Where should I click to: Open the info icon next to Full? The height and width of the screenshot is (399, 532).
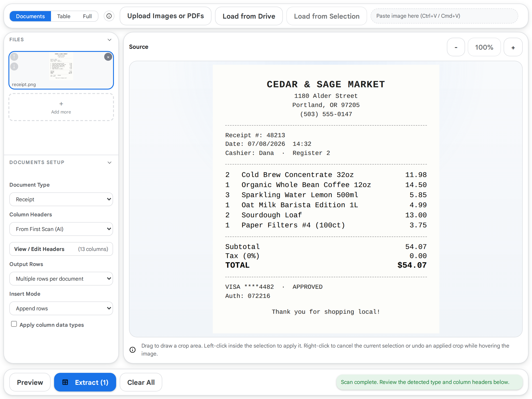click(109, 16)
